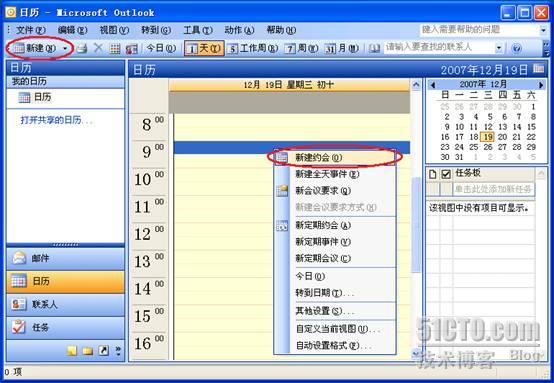Viewport: 554px width, 383px height.
Task: Click the 2007年 12月 month header
Action: tap(483, 84)
